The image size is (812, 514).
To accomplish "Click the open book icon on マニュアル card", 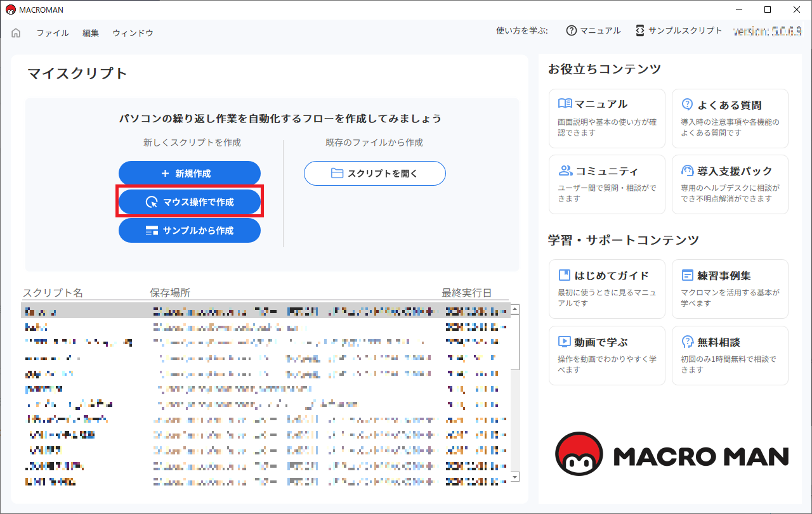I will coord(565,104).
